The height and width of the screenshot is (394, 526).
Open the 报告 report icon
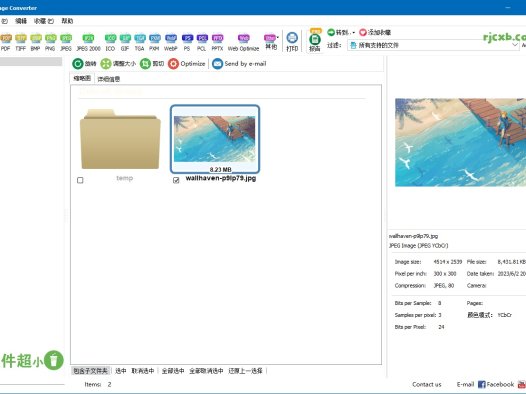(315, 41)
